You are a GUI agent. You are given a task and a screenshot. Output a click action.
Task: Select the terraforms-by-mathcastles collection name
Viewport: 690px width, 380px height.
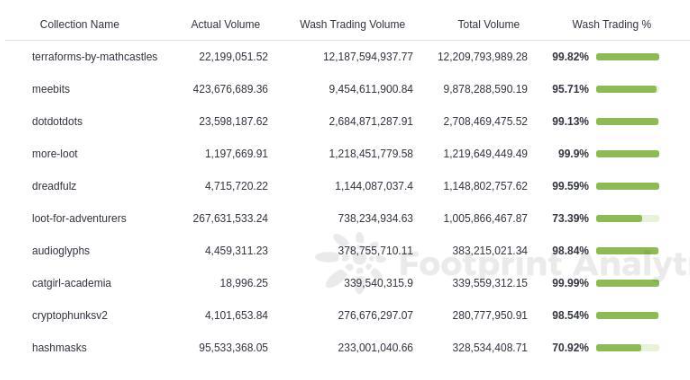(95, 57)
